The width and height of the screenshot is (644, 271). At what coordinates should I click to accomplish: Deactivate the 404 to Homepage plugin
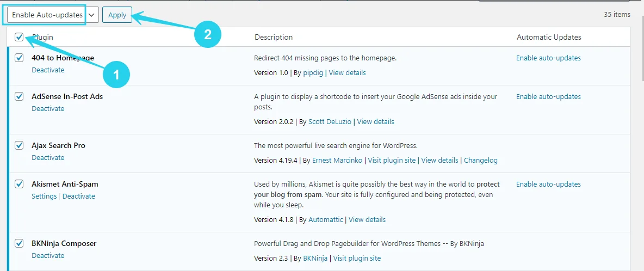pyautogui.click(x=48, y=70)
